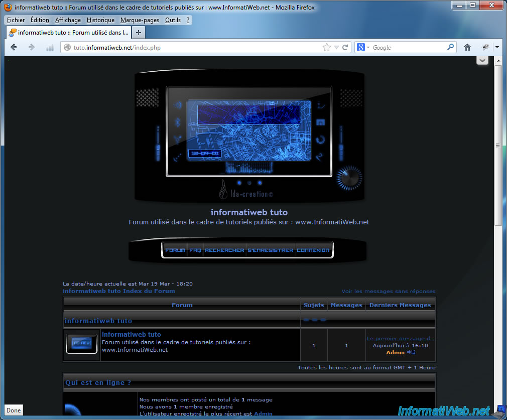Click the bookmark star in the address bar

tap(327, 48)
